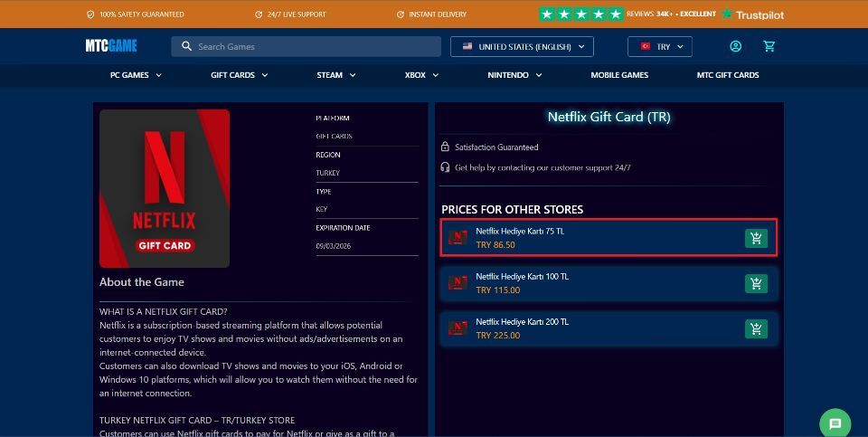Screen dimensions: 868x437
Task: Click the 24/7 Live Support icon
Action: (259, 14)
